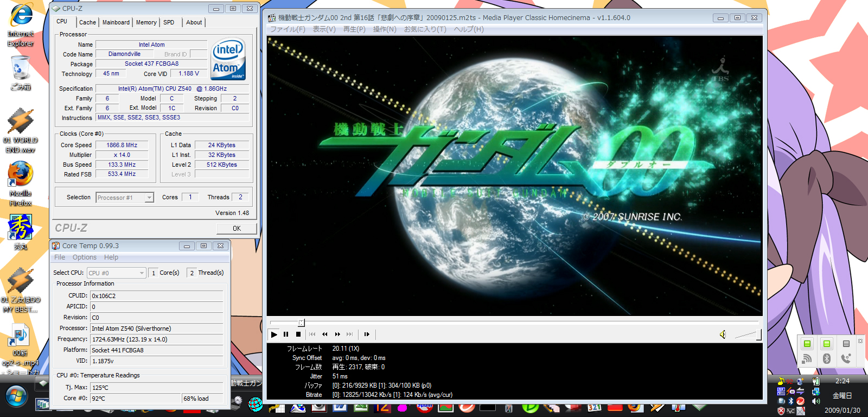
Task: Click the video seek bar handle
Action: (302, 323)
